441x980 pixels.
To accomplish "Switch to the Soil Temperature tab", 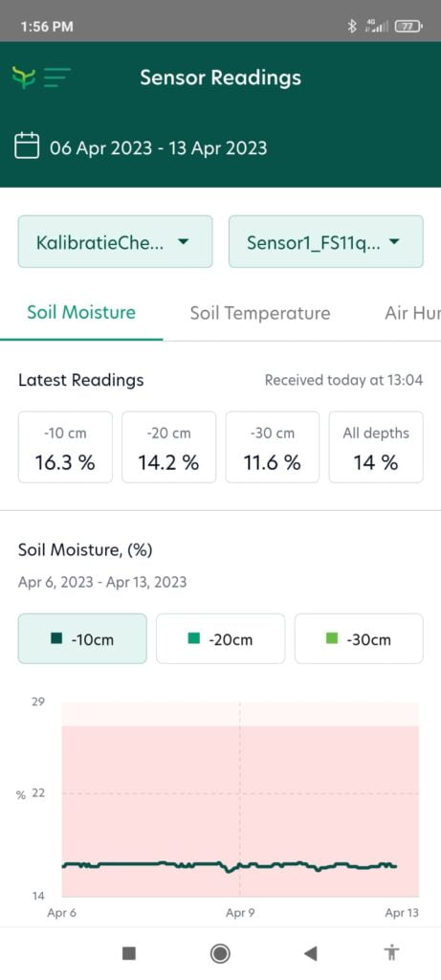I will pos(260,313).
